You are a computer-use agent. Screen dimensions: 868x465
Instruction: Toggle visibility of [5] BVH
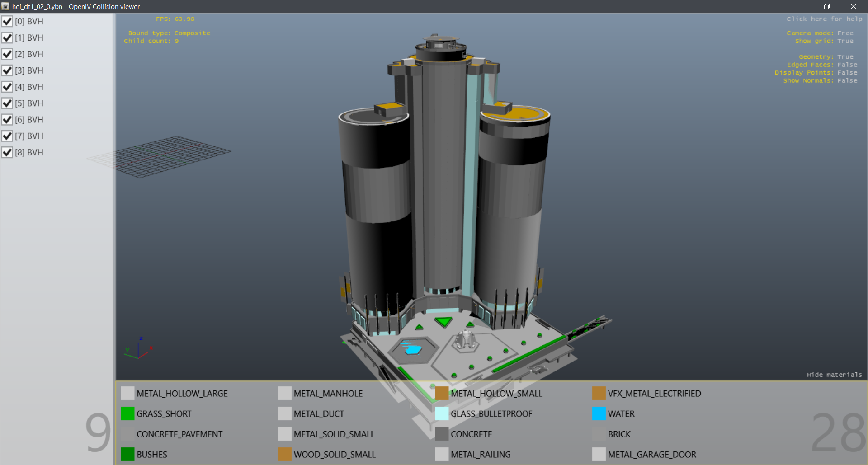tap(7, 103)
